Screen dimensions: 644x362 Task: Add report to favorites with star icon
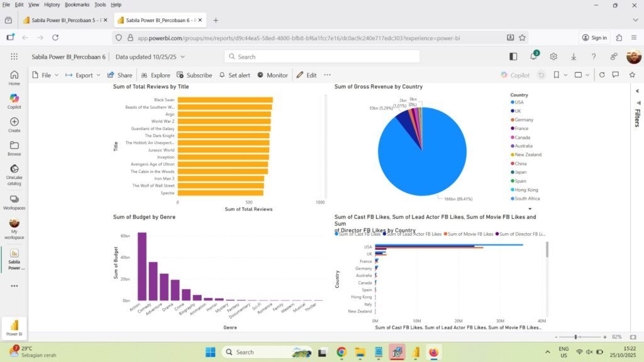(615, 75)
